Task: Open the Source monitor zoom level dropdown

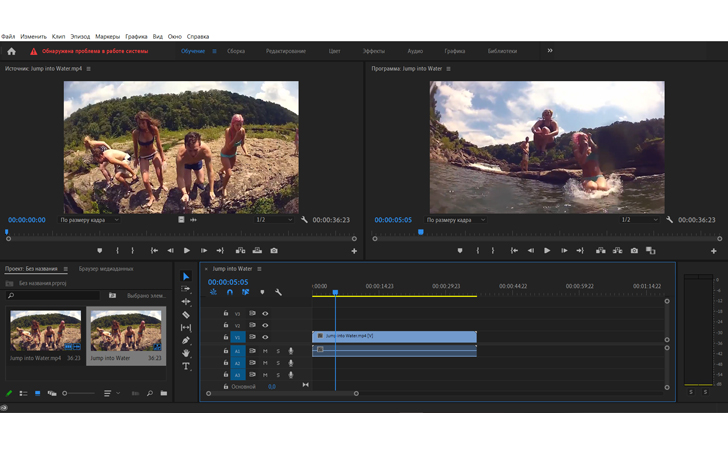Action: point(90,220)
